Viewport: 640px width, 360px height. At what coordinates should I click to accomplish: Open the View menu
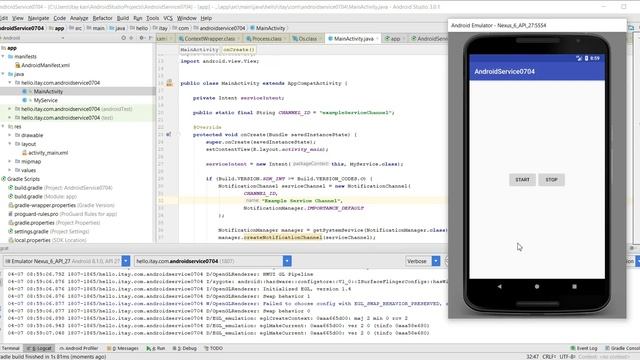pyautogui.click(x=18, y=18)
